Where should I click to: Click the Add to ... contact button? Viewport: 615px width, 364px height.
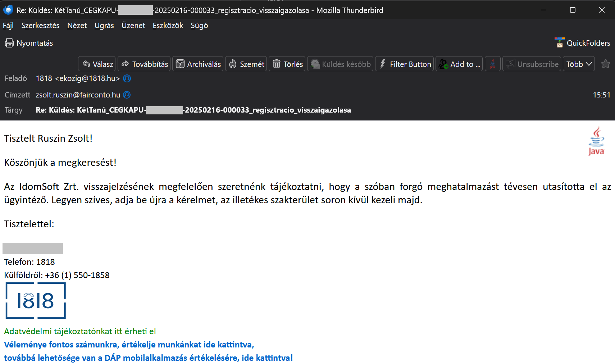pyautogui.click(x=459, y=64)
